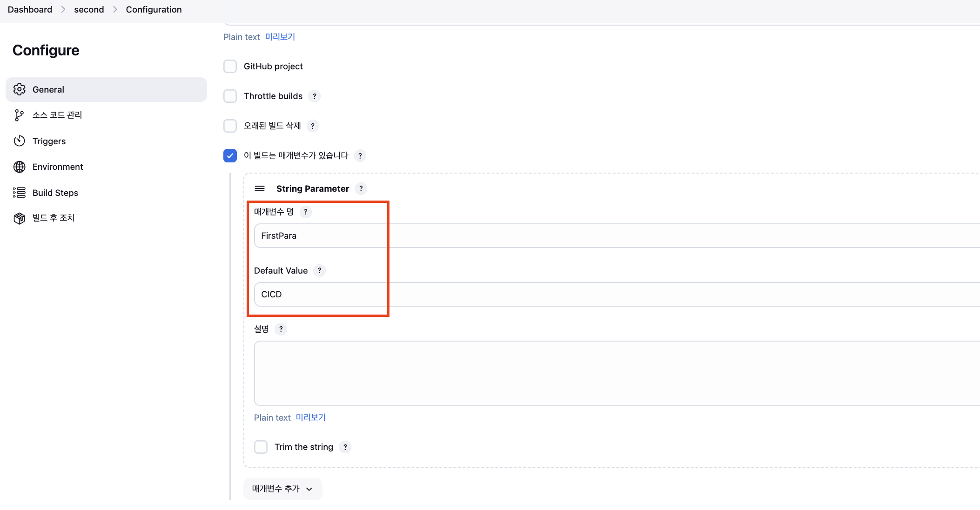980x510 pixels.
Task: Click the General gear icon in sidebar
Action: pos(19,89)
